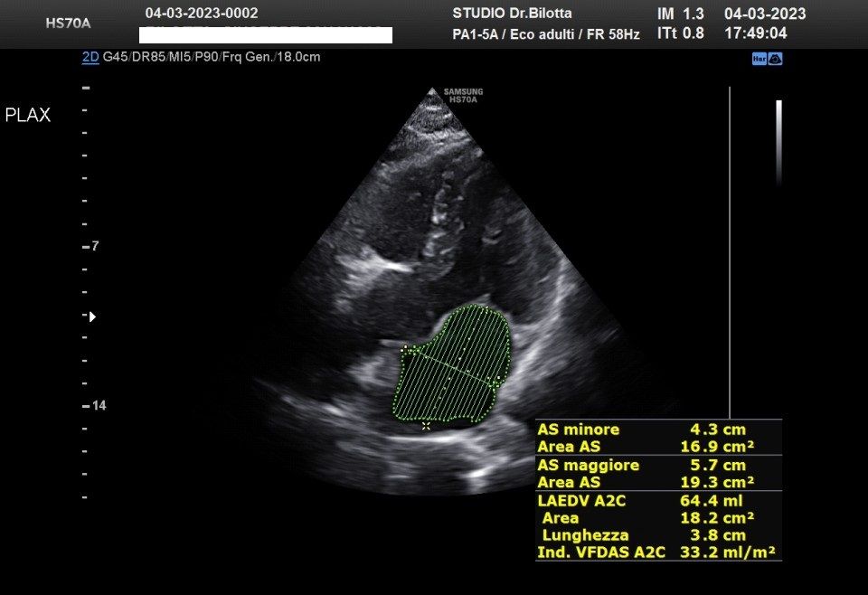The width and height of the screenshot is (868, 595).
Task: Click the 14 cm depth scale marker
Action: coord(99,405)
